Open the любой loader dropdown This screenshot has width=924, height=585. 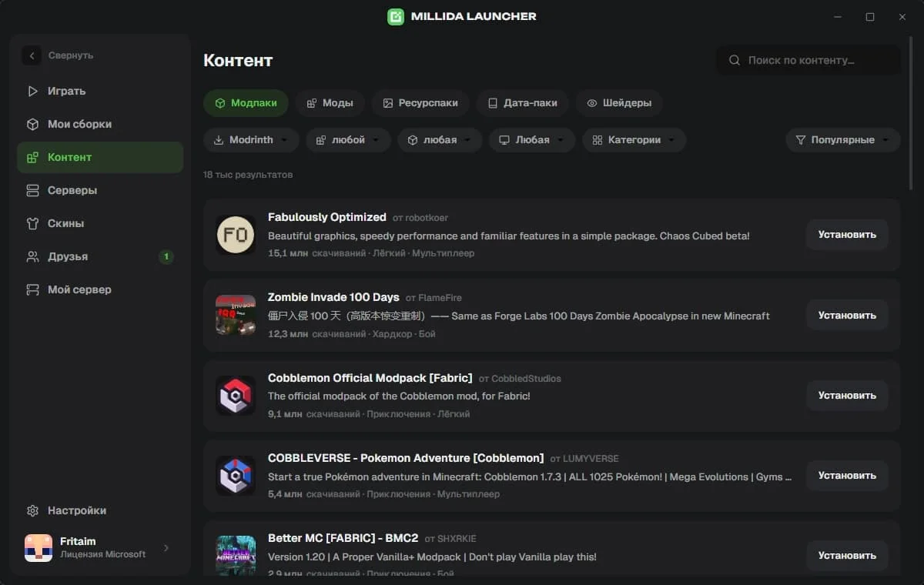(x=348, y=140)
